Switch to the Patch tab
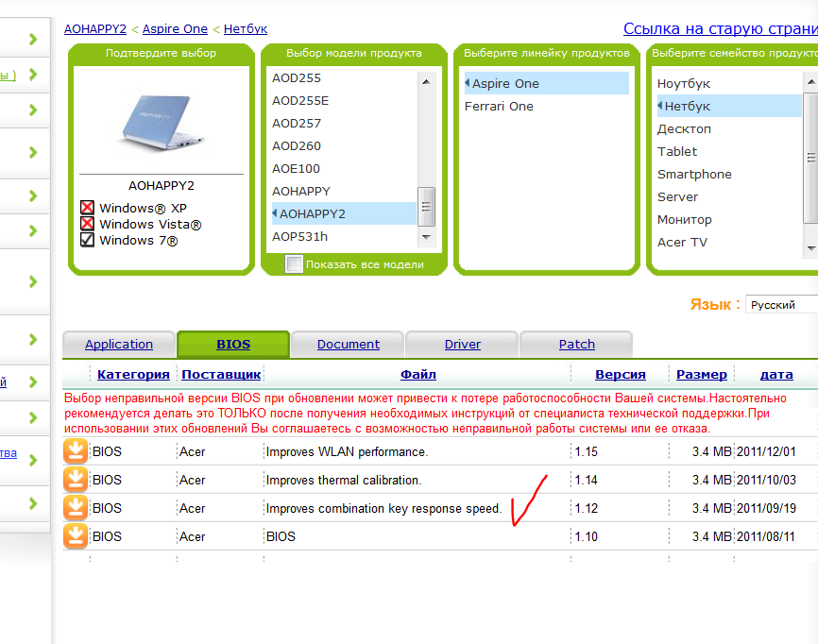Viewport: 818px width, 644px height. (576, 344)
